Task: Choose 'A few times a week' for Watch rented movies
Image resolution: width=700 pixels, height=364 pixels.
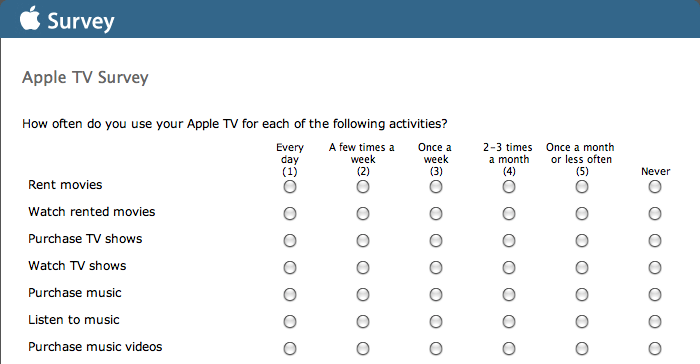Action: 363,213
